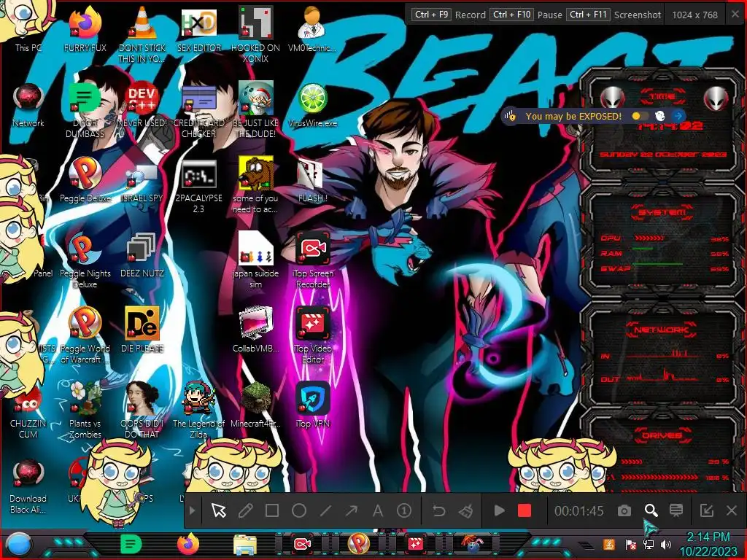Image resolution: width=747 pixels, height=560 pixels.
Task: Open the iTop VPN desktop icon
Action: pyautogui.click(x=312, y=398)
